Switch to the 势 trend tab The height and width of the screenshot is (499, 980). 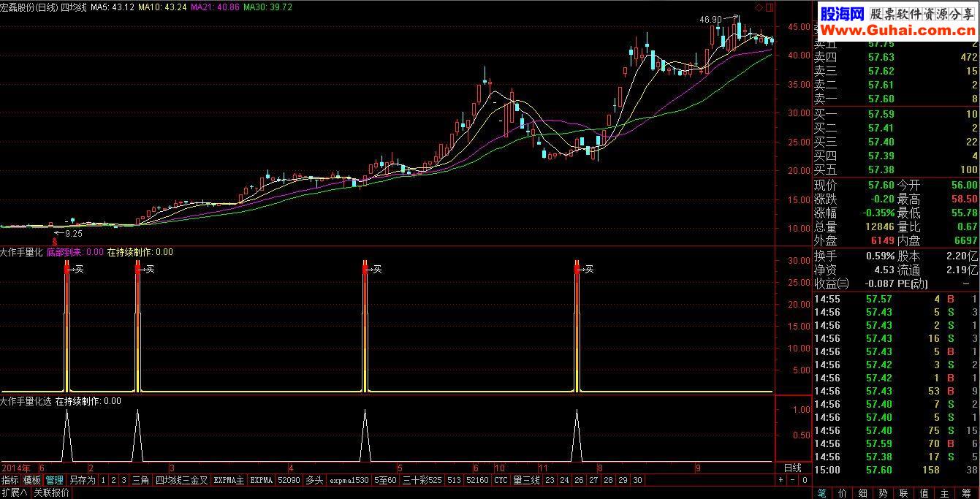coord(883,493)
